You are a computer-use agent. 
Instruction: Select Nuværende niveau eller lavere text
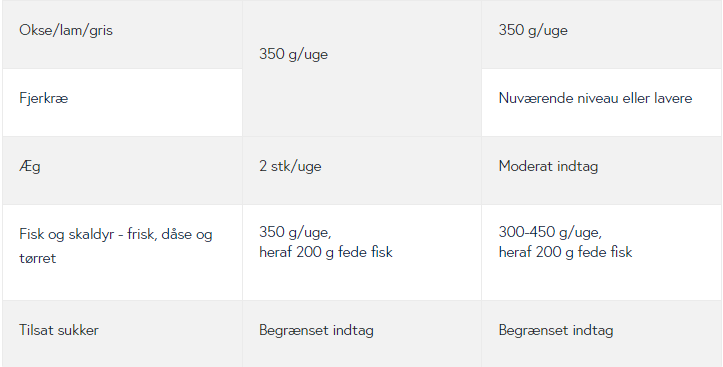click(x=595, y=98)
